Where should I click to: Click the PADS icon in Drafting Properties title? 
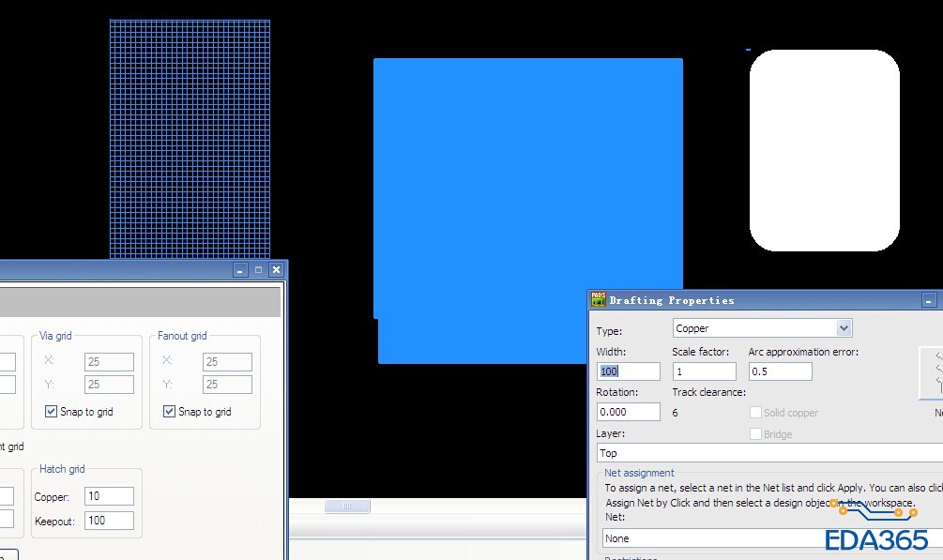599,299
